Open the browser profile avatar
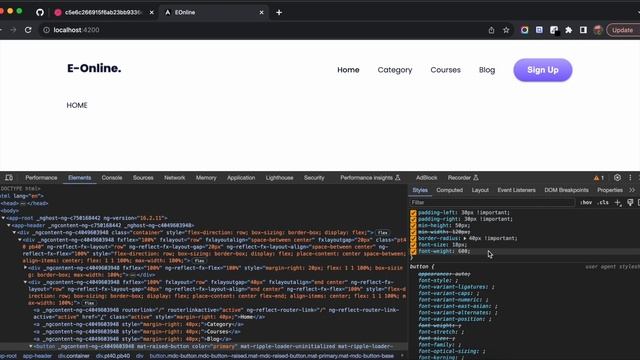 click(598, 30)
